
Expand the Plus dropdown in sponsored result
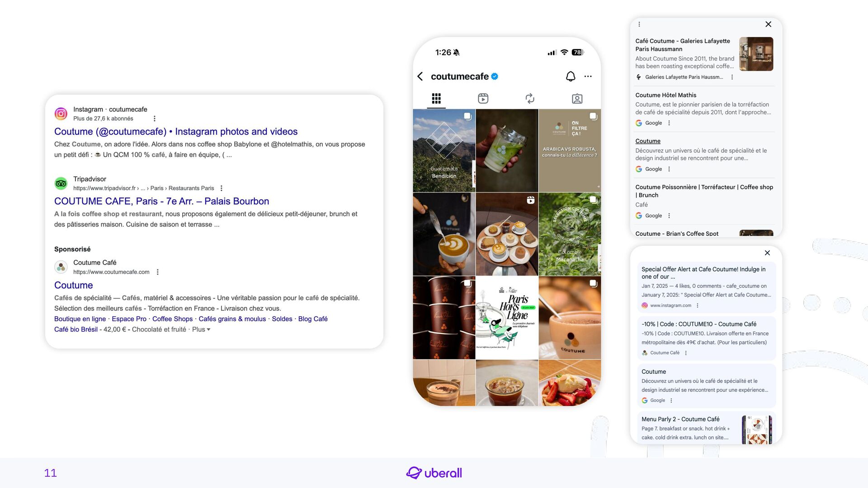click(201, 329)
